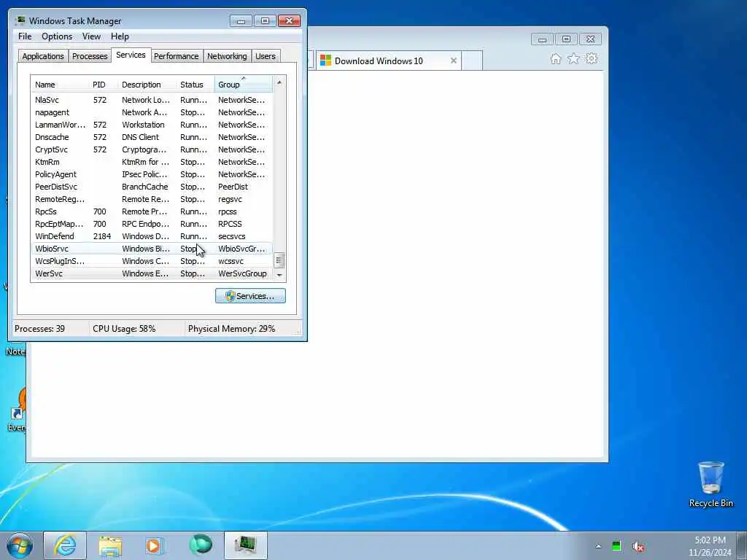This screenshot has height=560, width=747.
Task: Click PID 2184 in WinDefend row
Action: (x=102, y=236)
